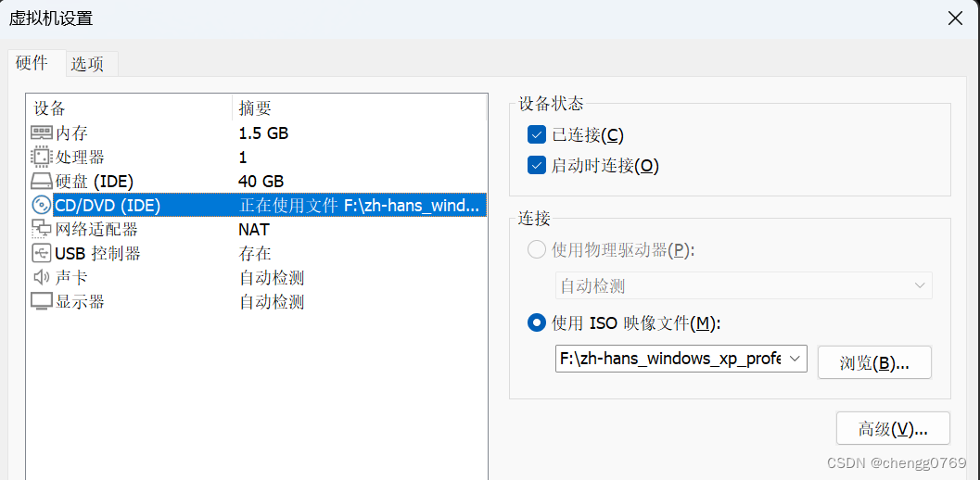Toggle the 启动时连接(O) checkbox
The width and height of the screenshot is (980, 480).
(x=537, y=166)
